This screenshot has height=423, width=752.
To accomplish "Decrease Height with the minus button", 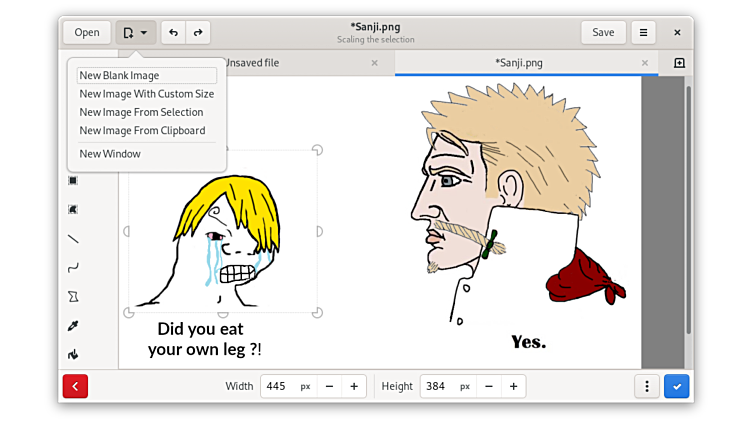I will click(x=489, y=386).
